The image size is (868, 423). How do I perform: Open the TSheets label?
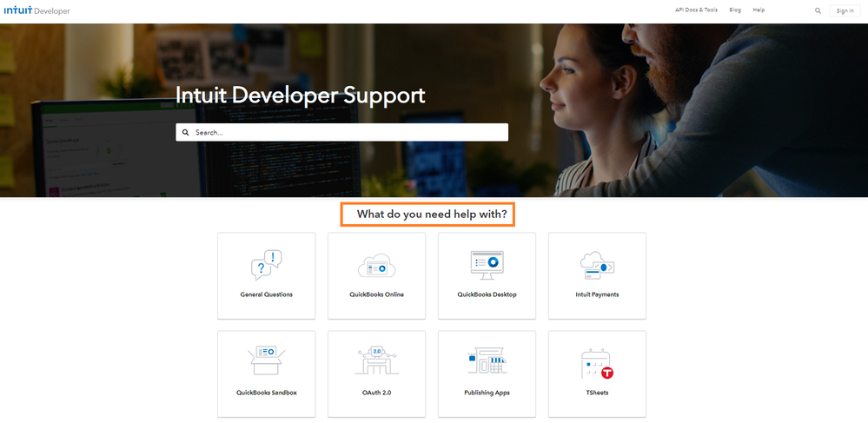click(x=597, y=393)
